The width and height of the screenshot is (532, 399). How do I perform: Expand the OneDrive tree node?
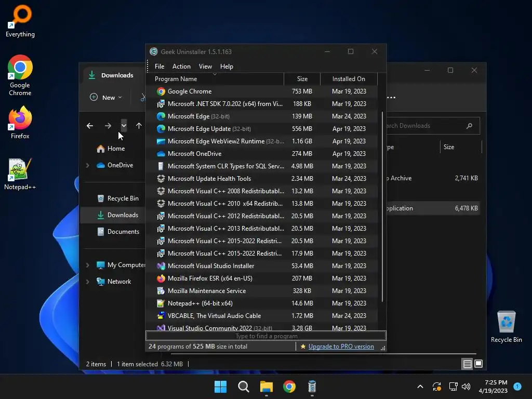pos(87,165)
